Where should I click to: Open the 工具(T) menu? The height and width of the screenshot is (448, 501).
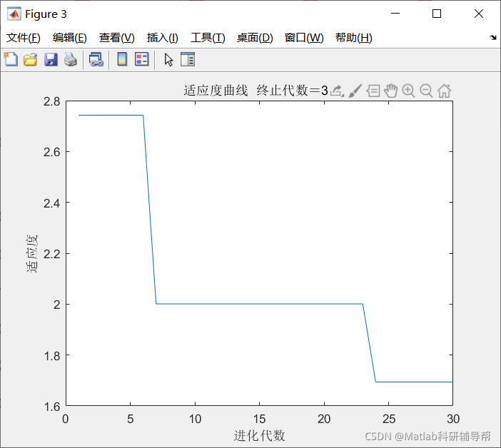(x=208, y=38)
